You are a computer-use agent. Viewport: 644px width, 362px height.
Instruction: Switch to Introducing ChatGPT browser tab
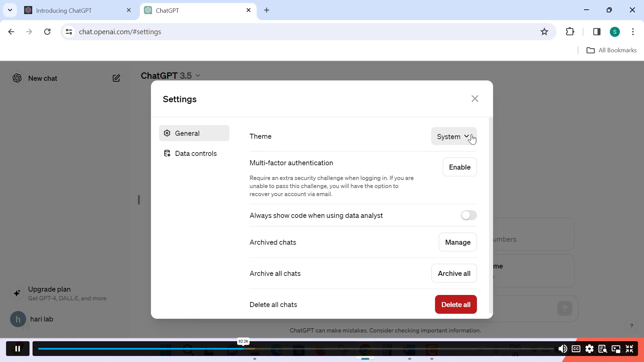[x=64, y=10]
